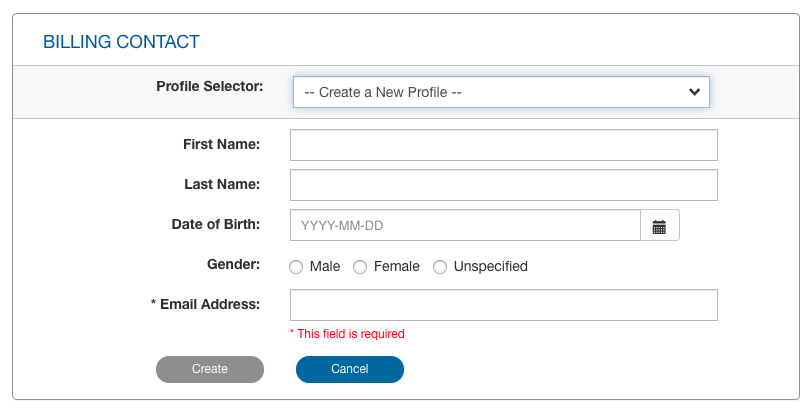Focus the YYYY-MM-DD date input

pyautogui.click(x=465, y=226)
